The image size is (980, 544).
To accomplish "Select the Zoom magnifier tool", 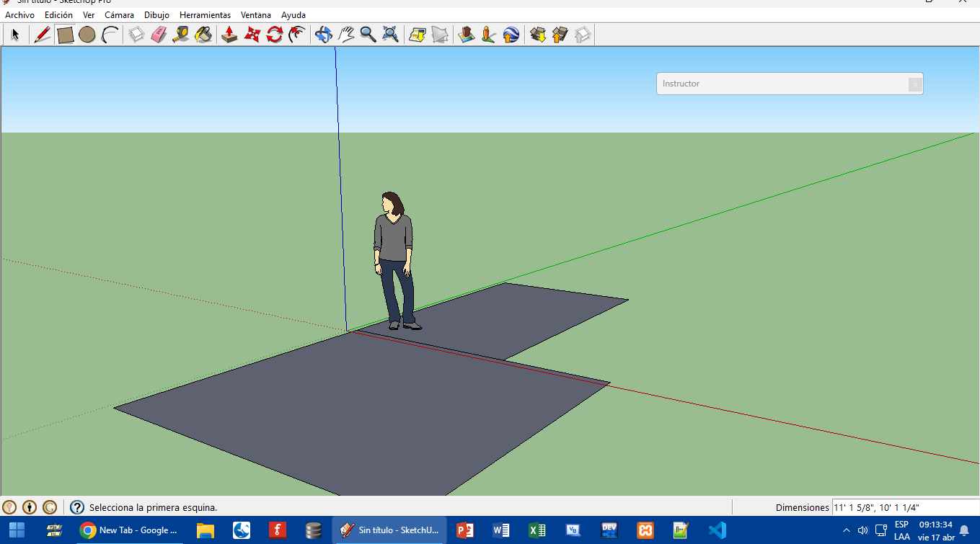I will pyautogui.click(x=368, y=35).
